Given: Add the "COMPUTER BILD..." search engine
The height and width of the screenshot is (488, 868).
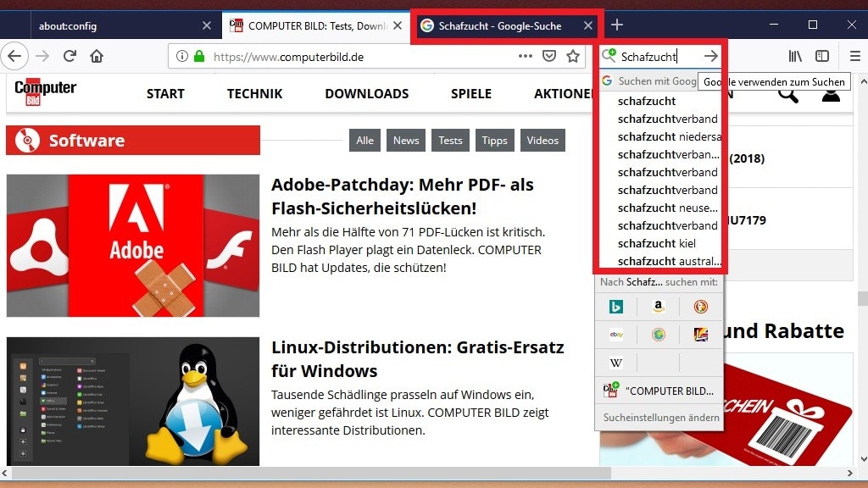Looking at the screenshot, I should pos(659,391).
